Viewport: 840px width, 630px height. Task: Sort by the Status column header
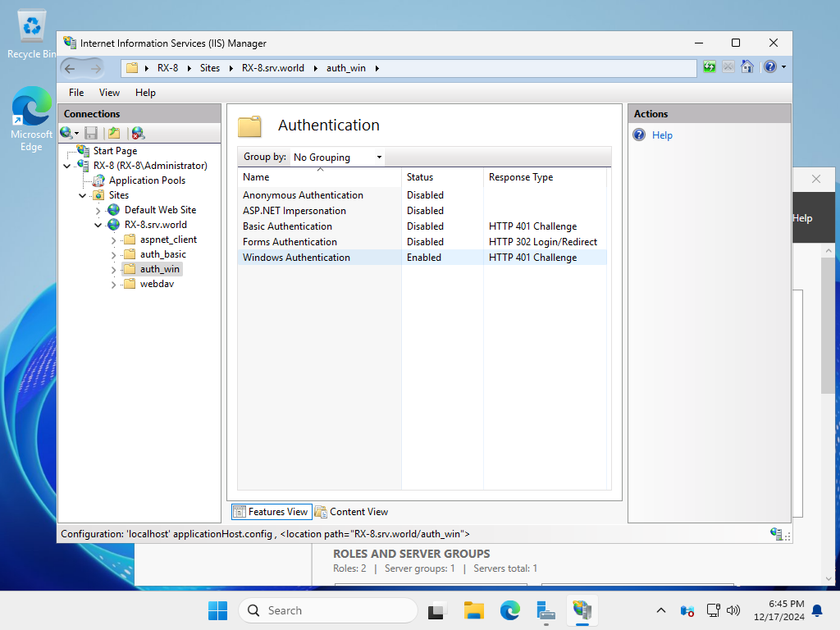[x=420, y=177]
